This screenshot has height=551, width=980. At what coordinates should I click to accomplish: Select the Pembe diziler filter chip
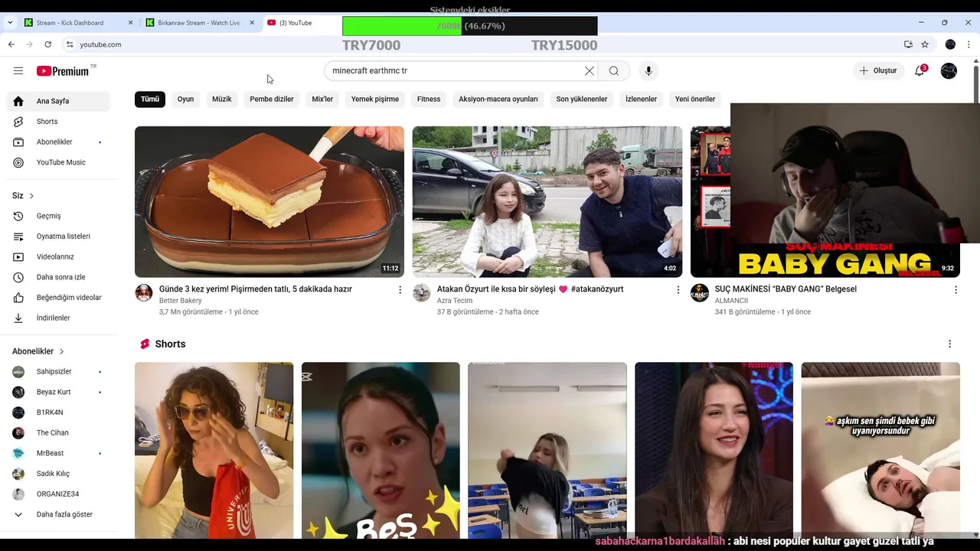coord(272,99)
